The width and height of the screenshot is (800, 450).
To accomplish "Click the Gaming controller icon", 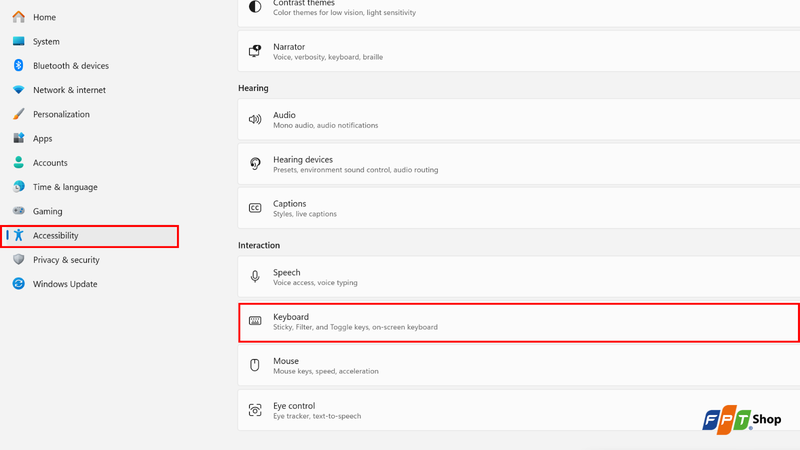I will coord(19,211).
